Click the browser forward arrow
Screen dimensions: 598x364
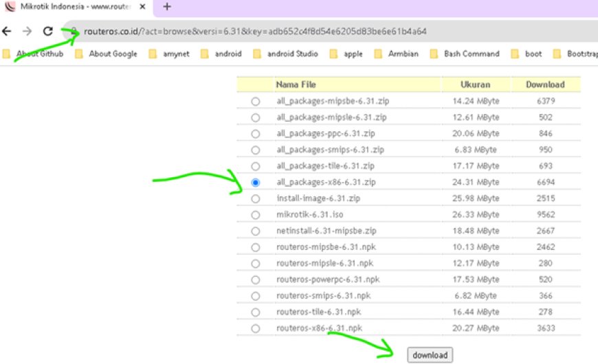pos(27,31)
